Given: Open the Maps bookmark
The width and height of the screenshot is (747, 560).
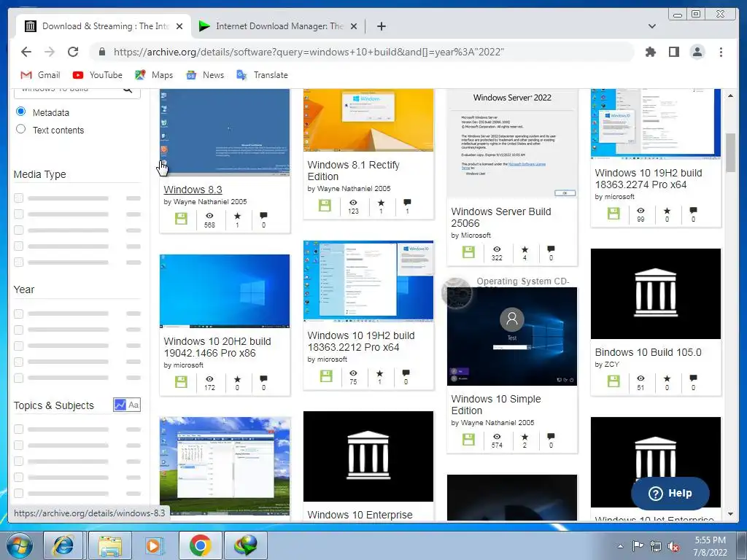Looking at the screenshot, I should [154, 75].
